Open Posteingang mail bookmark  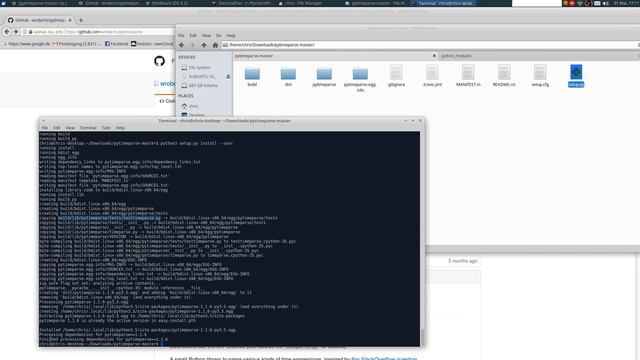(x=77, y=44)
